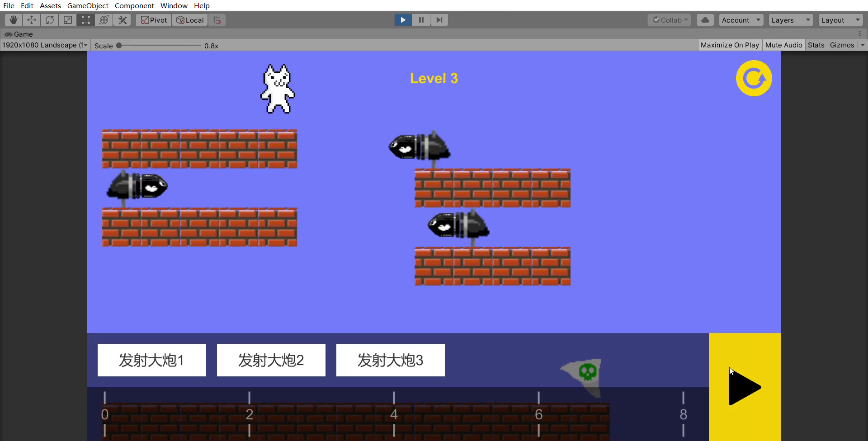Open the Layout dropdown
The height and width of the screenshot is (441, 868).
(840, 20)
